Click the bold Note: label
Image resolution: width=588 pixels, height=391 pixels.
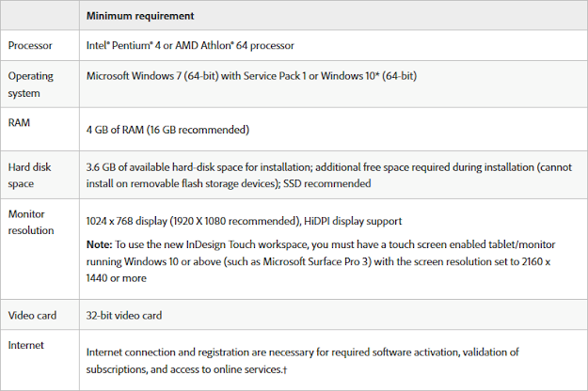pyautogui.click(x=100, y=244)
